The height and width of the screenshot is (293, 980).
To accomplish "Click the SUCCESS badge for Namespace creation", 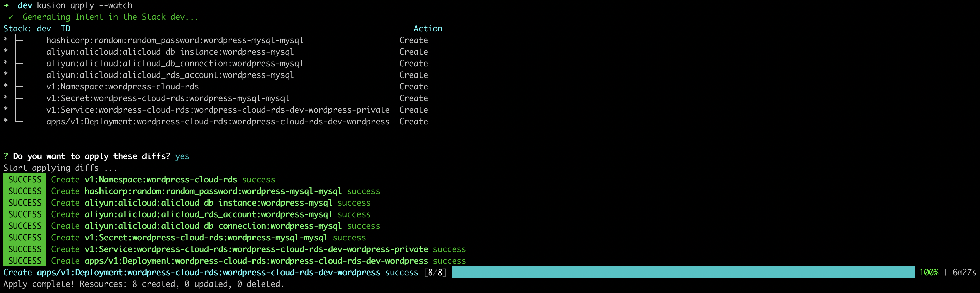I will click(25, 180).
